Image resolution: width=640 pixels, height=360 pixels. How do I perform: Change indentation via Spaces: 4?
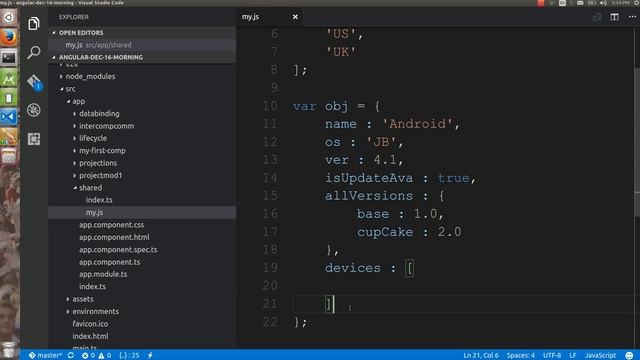521,355
